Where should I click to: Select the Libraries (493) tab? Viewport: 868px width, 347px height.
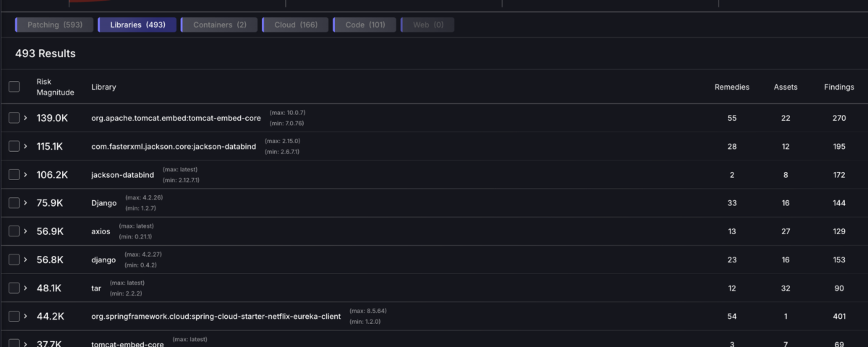click(137, 25)
